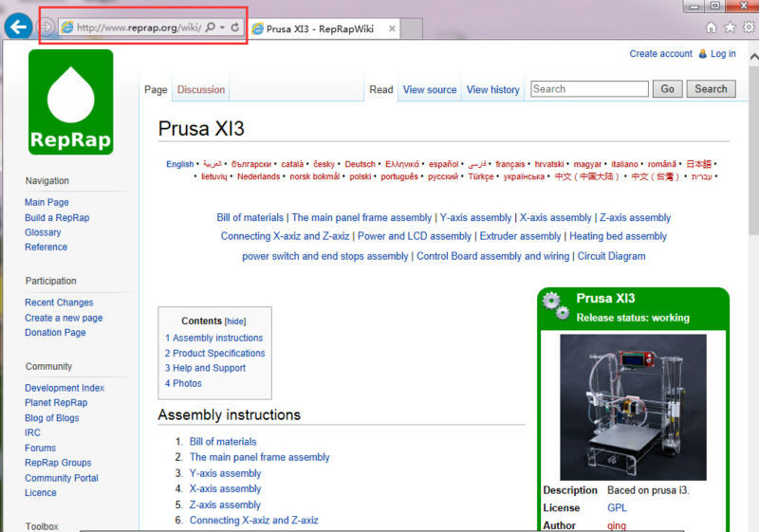Click the Prusa XI3 printer photo

(x=633, y=407)
